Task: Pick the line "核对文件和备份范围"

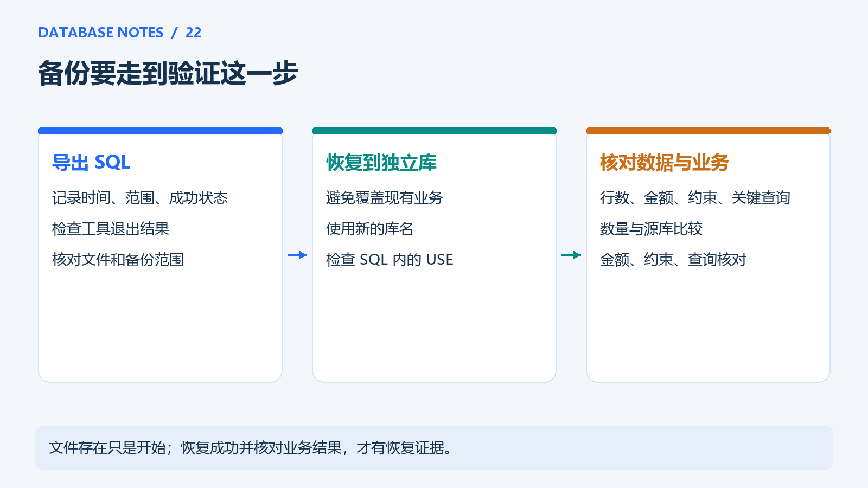Action: [x=118, y=260]
